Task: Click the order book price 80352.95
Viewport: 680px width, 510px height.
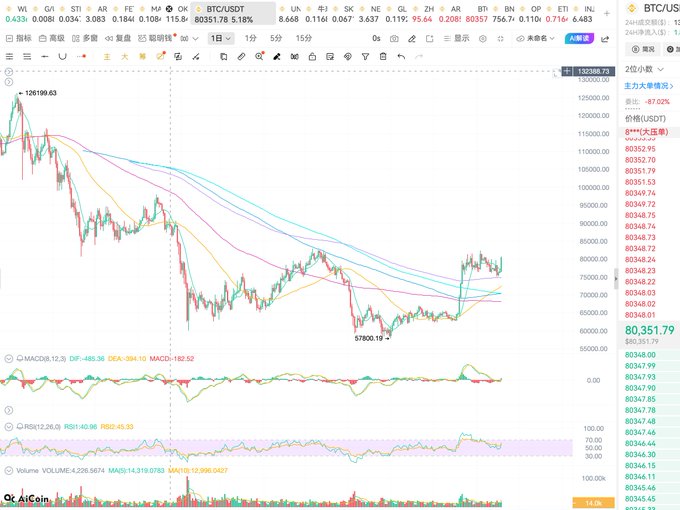Action: point(640,149)
